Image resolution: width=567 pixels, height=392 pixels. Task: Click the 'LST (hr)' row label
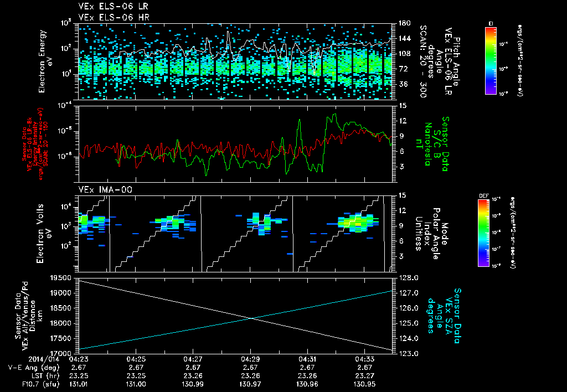(44, 376)
